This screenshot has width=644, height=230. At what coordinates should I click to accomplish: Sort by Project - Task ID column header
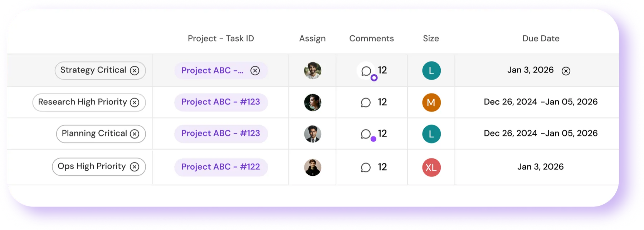point(221,39)
